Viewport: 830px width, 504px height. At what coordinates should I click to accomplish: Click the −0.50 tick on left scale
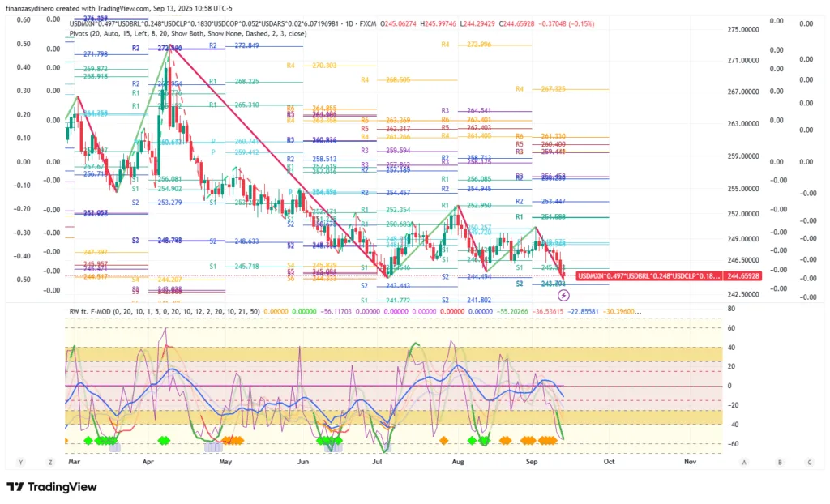22,279
